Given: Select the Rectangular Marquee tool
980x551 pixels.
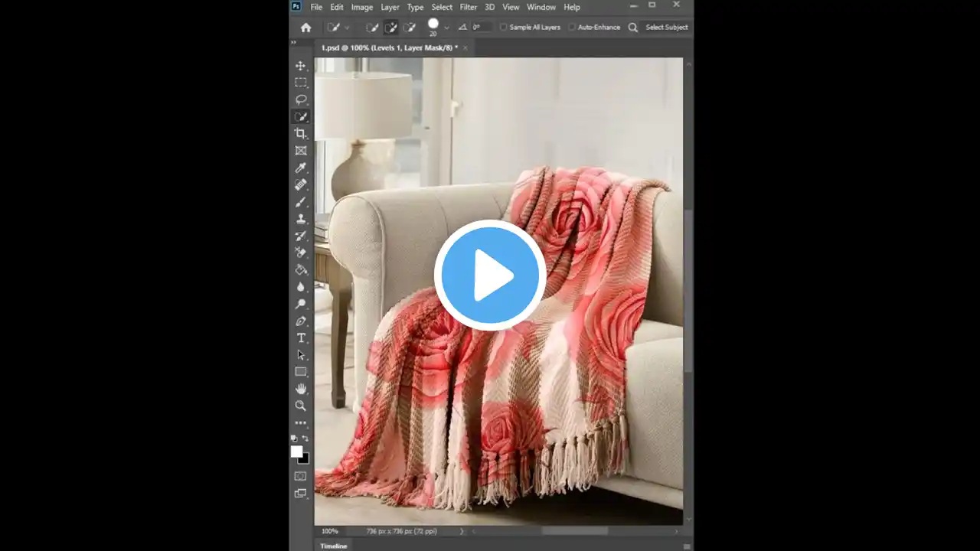Looking at the screenshot, I should [301, 83].
